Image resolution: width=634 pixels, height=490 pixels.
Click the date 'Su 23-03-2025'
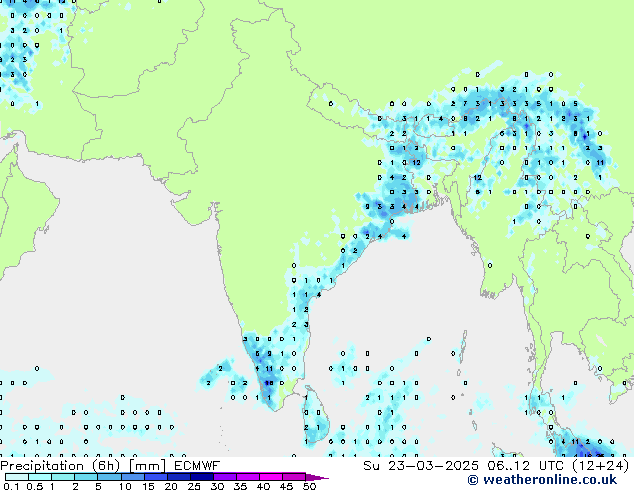click(421, 466)
